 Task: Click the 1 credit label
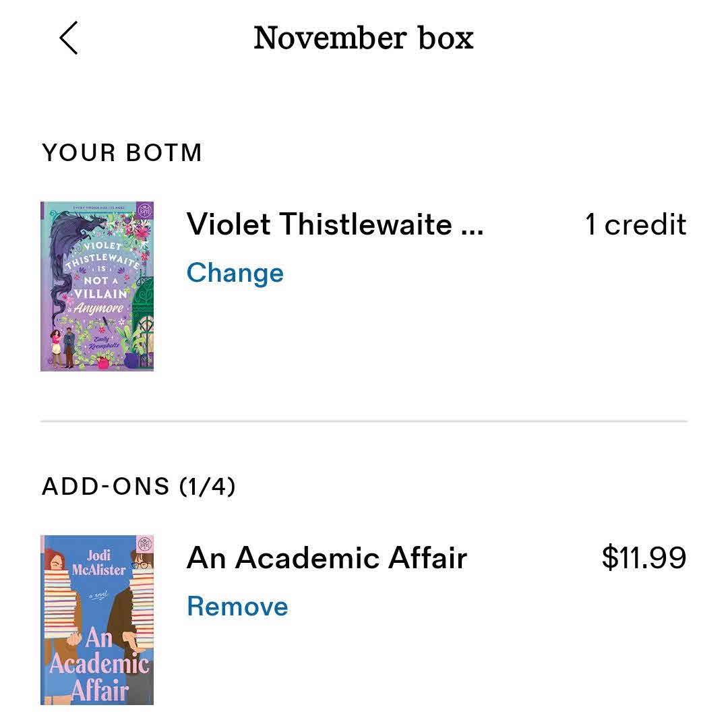coord(635,224)
